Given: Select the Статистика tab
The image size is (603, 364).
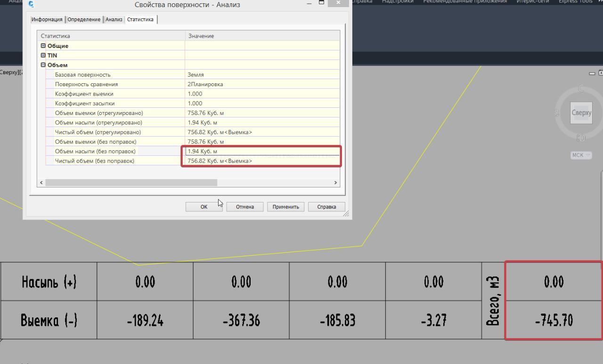Looking at the screenshot, I should (x=140, y=19).
